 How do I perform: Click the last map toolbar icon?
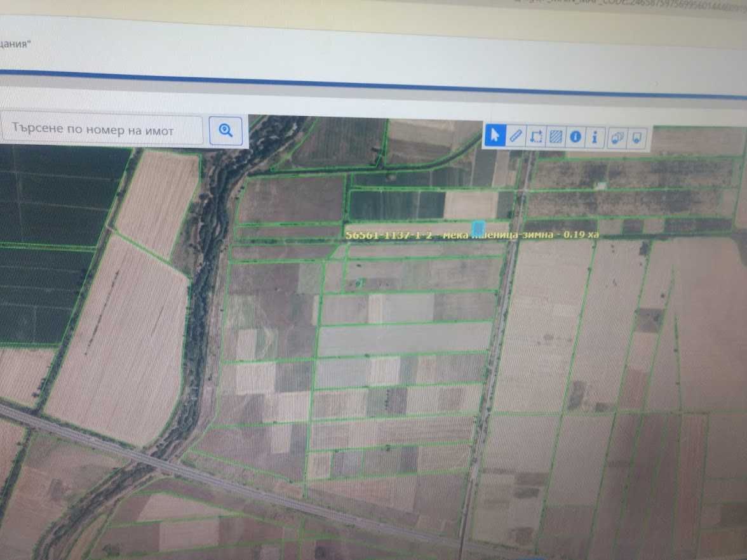tap(637, 138)
